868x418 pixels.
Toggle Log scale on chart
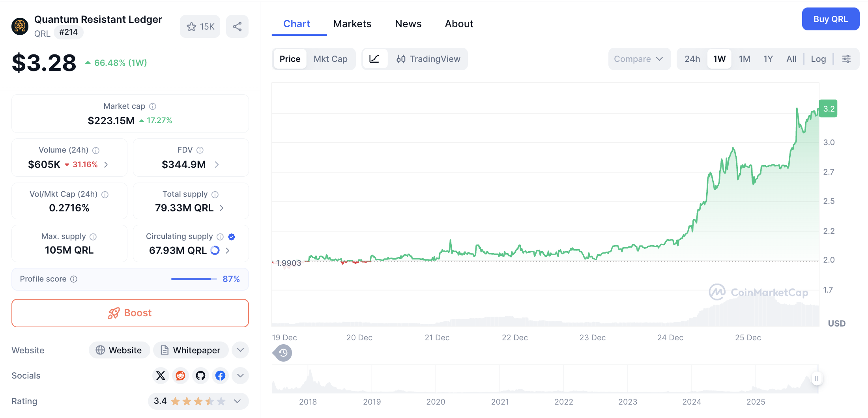(818, 59)
